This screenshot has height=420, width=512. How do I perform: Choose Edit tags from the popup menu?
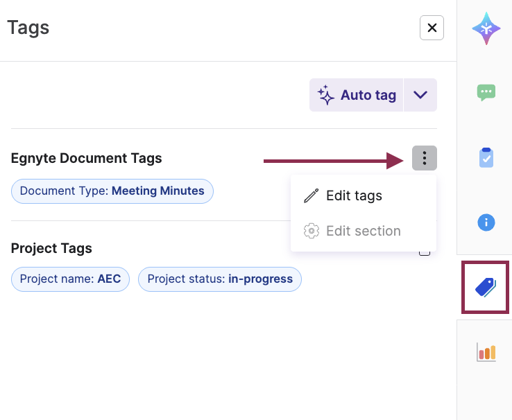click(x=354, y=196)
